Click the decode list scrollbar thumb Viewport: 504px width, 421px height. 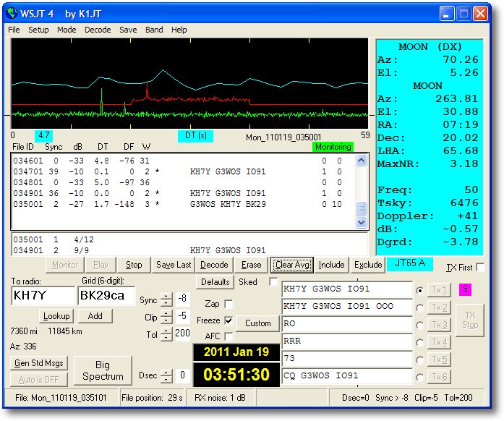(361, 208)
